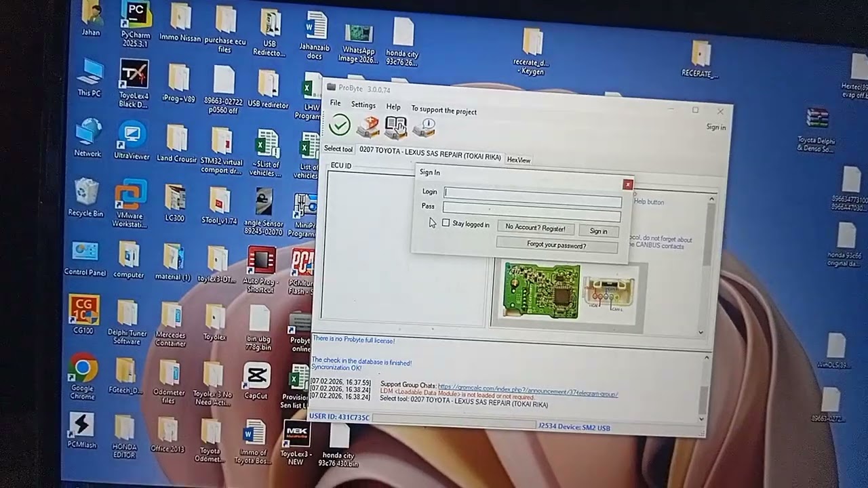Open the Settings menu in ProByte
The height and width of the screenshot is (488, 868).
click(x=363, y=105)
